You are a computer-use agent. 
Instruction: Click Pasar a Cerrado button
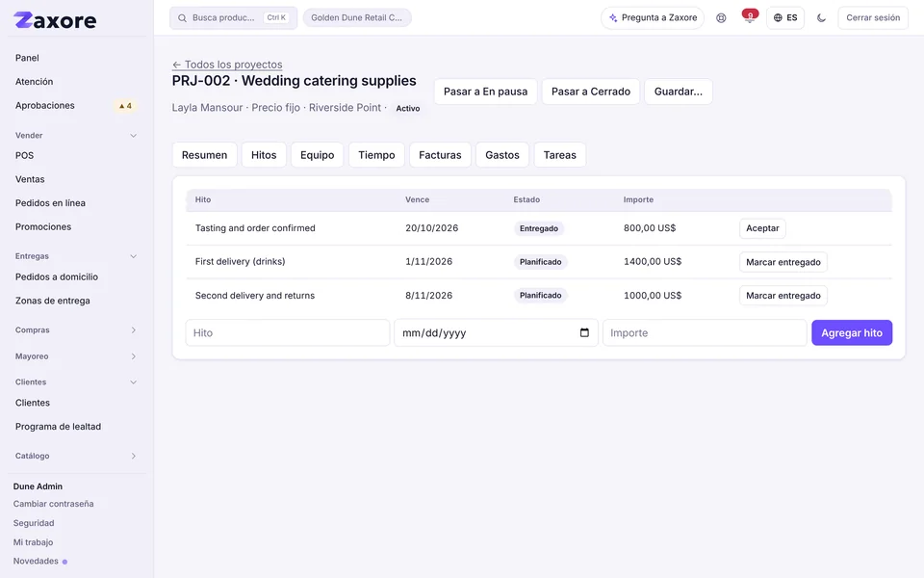pos(590,92)
